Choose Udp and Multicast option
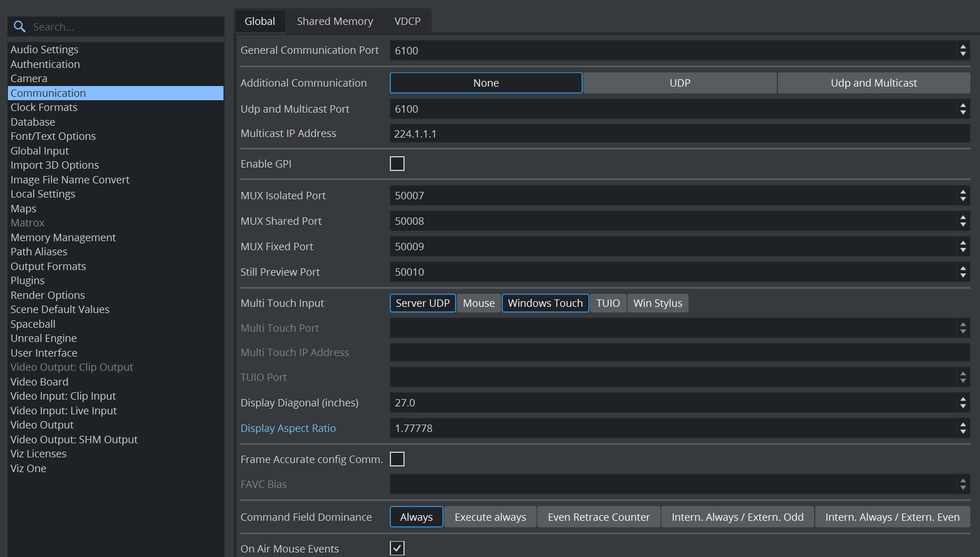This screenshot has width=980, height=557. pos(873,83)
